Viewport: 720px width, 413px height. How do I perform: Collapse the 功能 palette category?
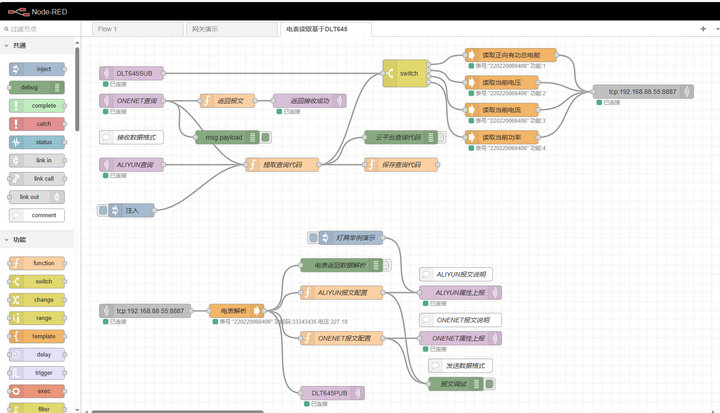(20, 240)
